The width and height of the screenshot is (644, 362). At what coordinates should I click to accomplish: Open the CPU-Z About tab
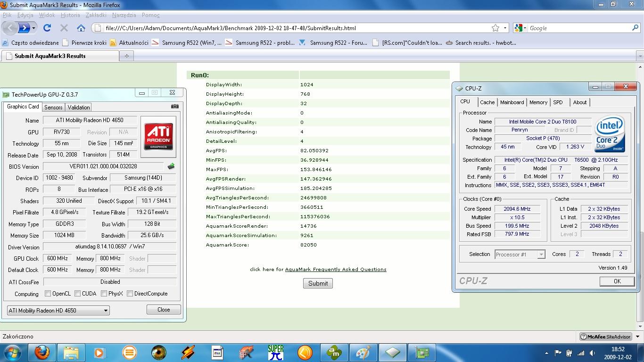point(580,102)
